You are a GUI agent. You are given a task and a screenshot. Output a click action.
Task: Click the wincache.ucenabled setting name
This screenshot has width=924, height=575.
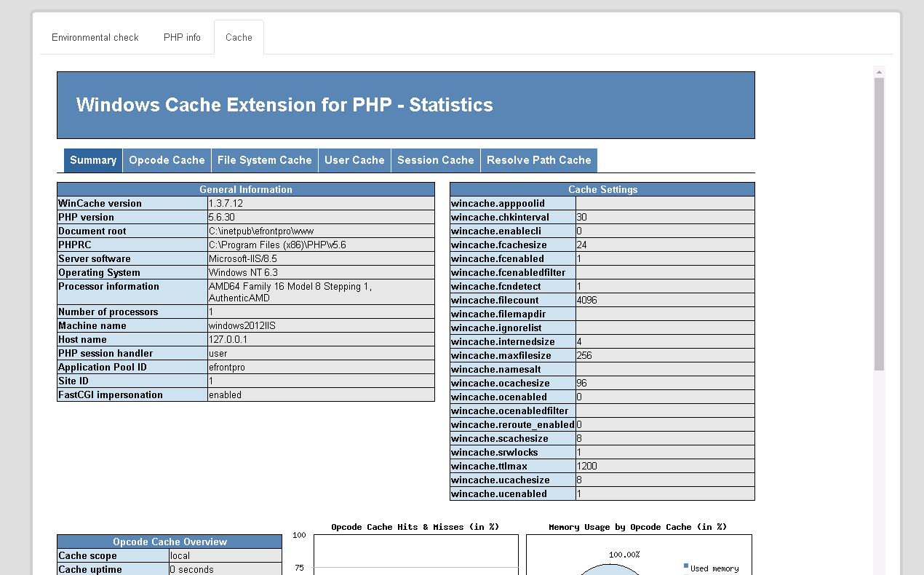click(x=499, y=493)
